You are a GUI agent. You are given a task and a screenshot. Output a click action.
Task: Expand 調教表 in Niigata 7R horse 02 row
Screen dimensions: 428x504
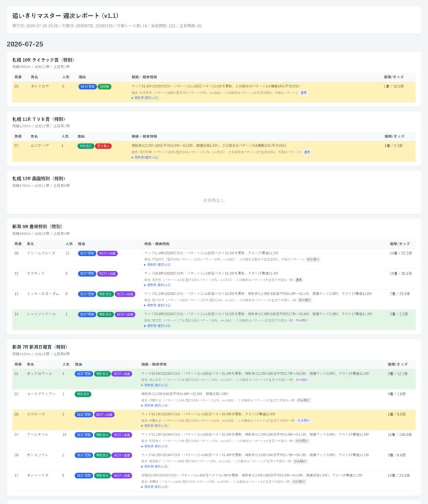pyautogui.click(x=155, y=405)
